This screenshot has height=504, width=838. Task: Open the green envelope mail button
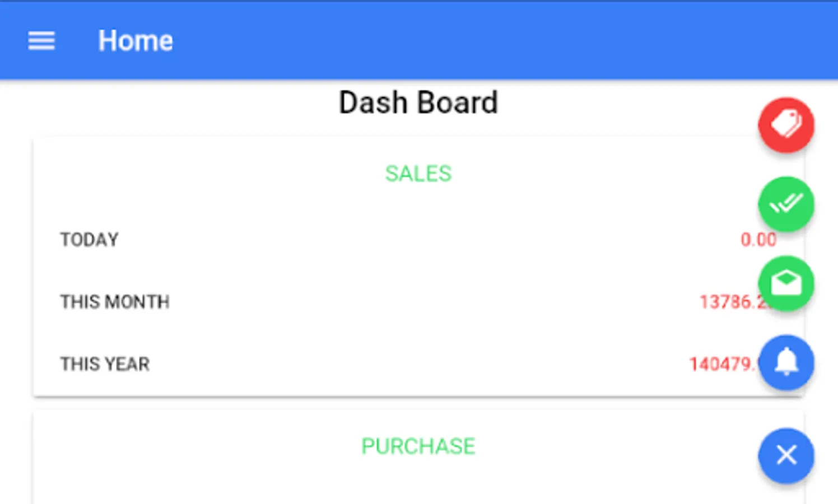tap(786, 283)
